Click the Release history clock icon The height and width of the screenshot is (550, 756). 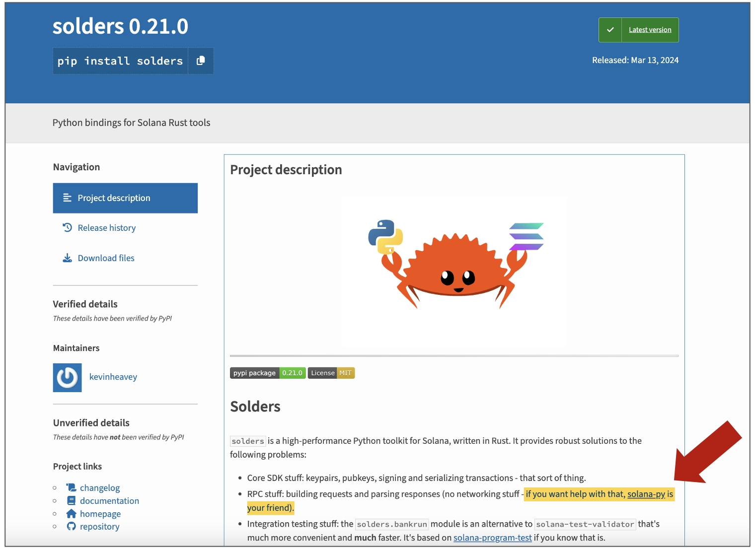(68, 227)
